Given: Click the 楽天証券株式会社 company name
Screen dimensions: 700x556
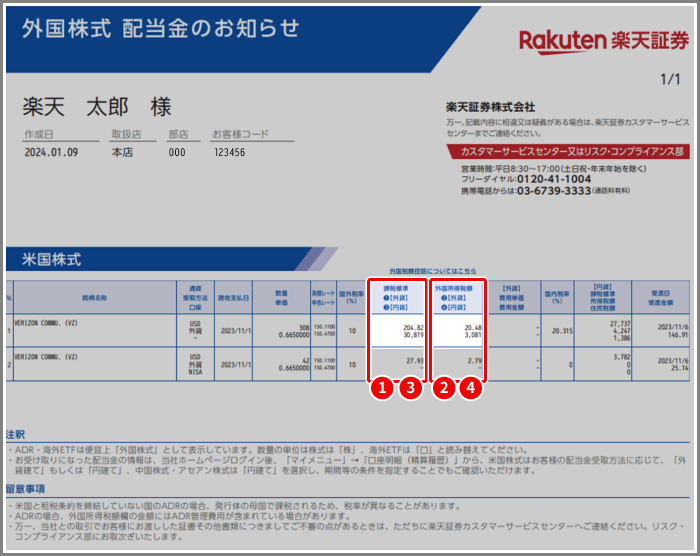Looking at the screenshot, I should (490, 107).
